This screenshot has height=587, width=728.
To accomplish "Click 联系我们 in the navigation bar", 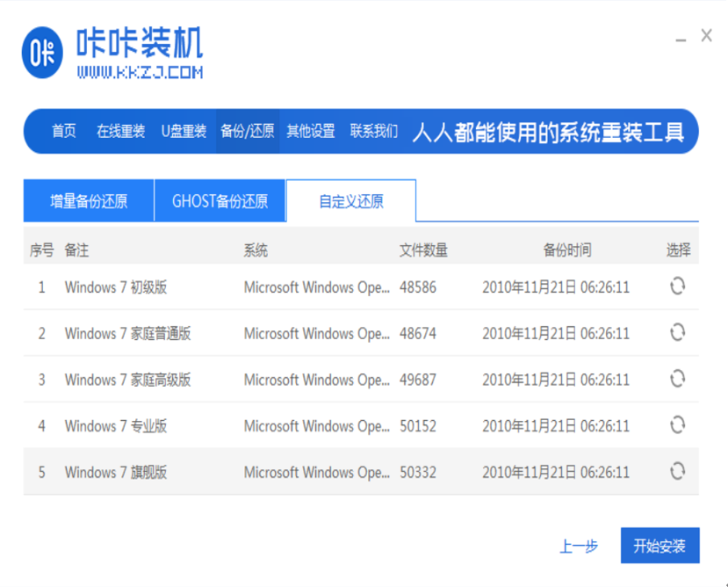I will point(374,132).
